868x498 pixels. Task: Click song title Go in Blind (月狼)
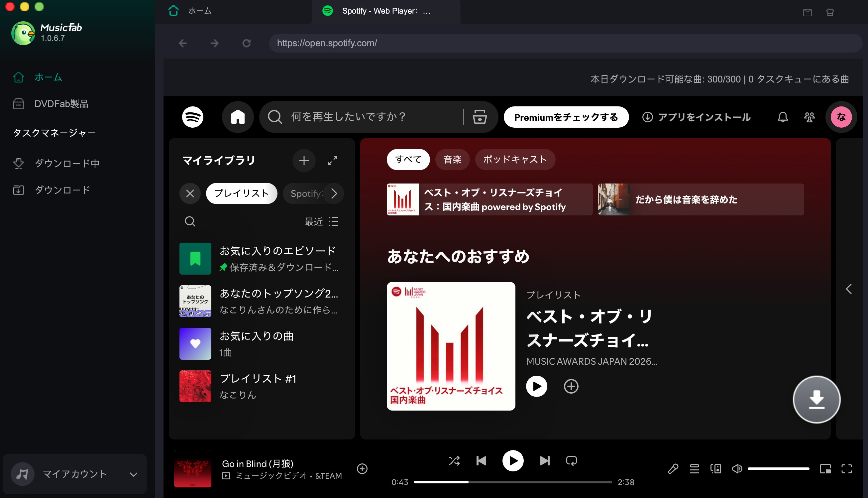258,464
